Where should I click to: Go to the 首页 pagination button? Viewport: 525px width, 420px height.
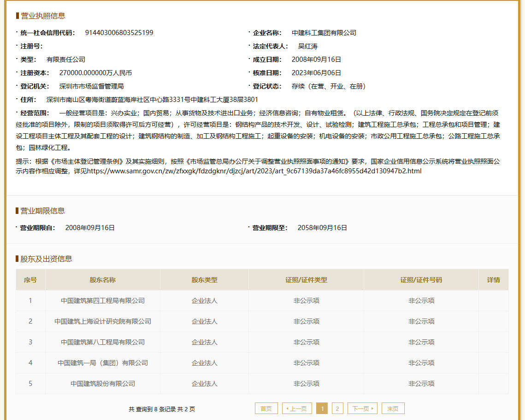[266, 408]
